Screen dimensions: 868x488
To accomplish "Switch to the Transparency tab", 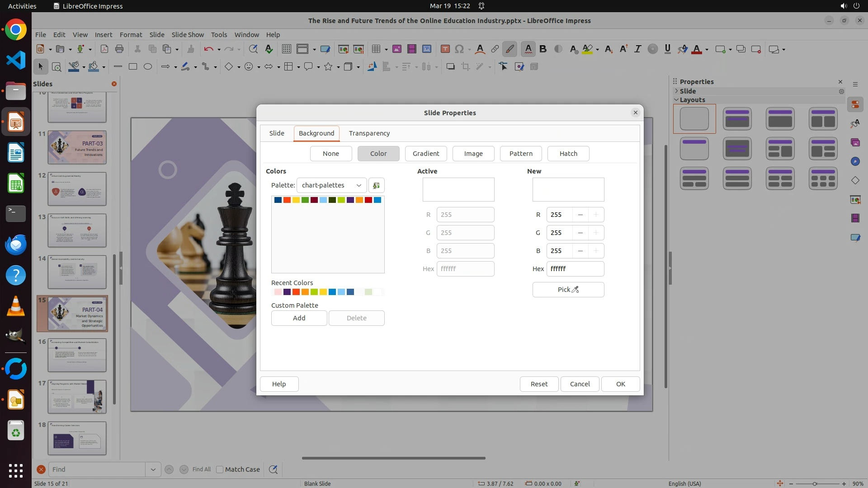I will click(369, 133).
